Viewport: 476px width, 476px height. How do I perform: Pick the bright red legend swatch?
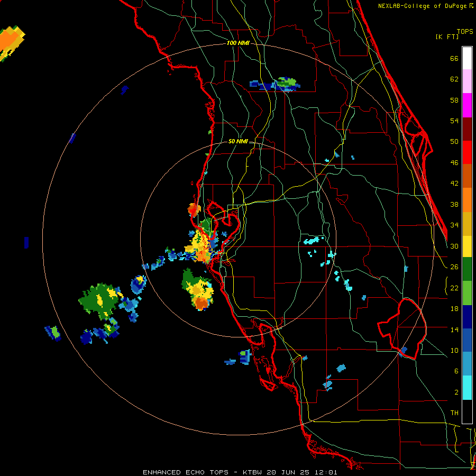(x=467, y=152)
